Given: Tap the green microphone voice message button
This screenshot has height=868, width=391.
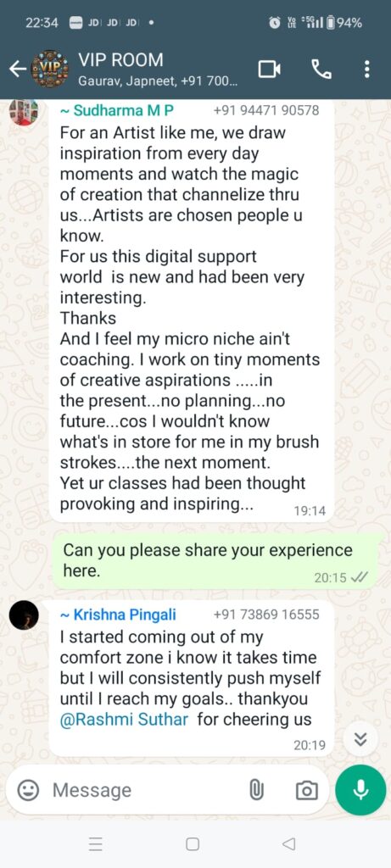Looking at the screenshot, I should 360,790.
